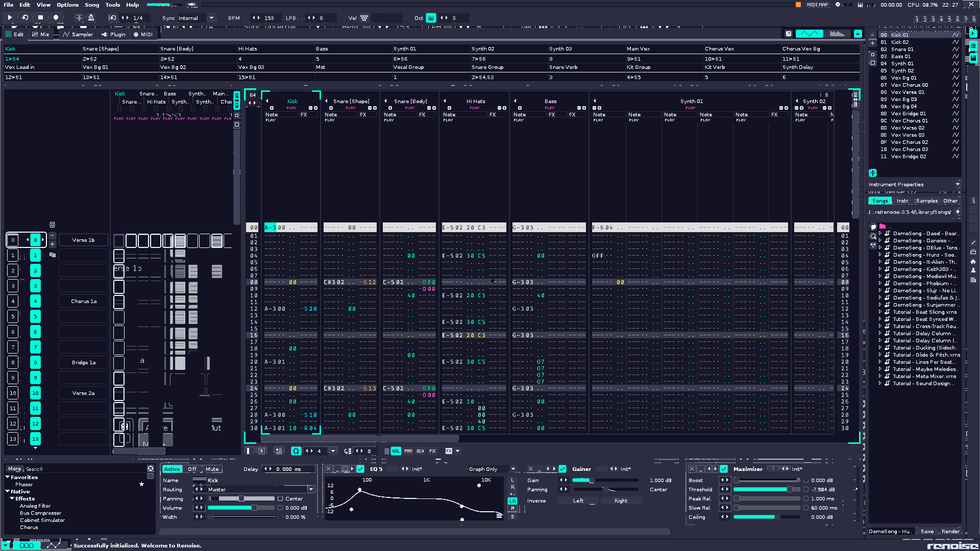Screen dimensions: 980x551
Task: Open the FX dropdown arrow in pattern toolbar
Action: pos(457,451)
